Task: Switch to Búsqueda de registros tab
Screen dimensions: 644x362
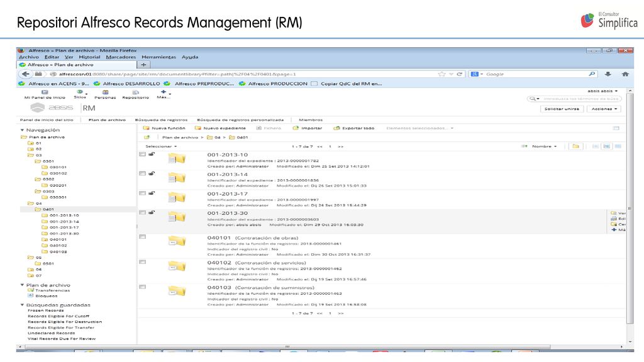Action: 161,120
